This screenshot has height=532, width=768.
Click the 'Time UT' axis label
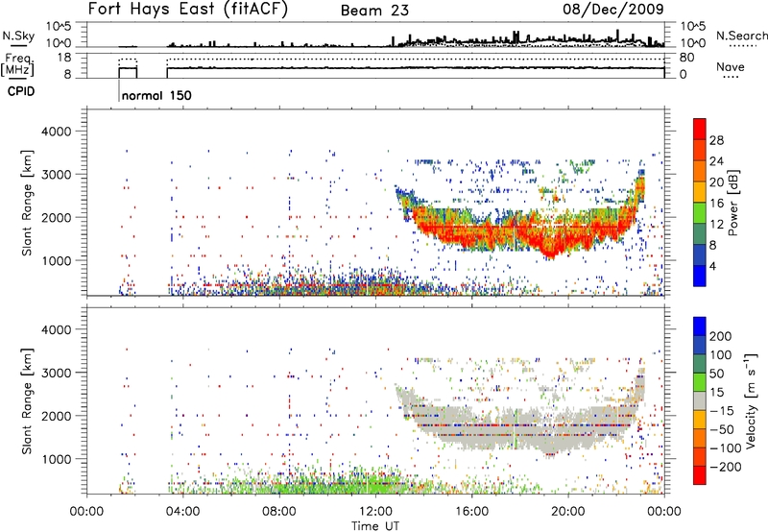(x=375, y=526)
